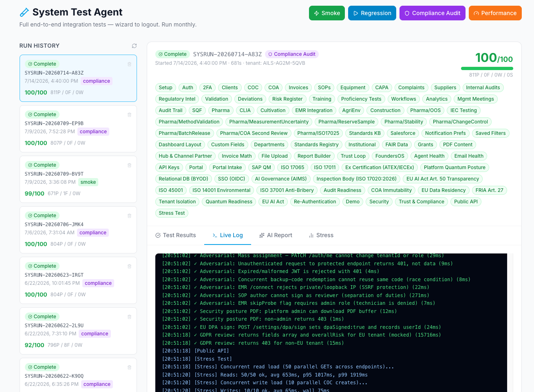Image resolution: width=534 pixels, height=392 pixels.
Task: Click the Public API chip
Action: 466,202
